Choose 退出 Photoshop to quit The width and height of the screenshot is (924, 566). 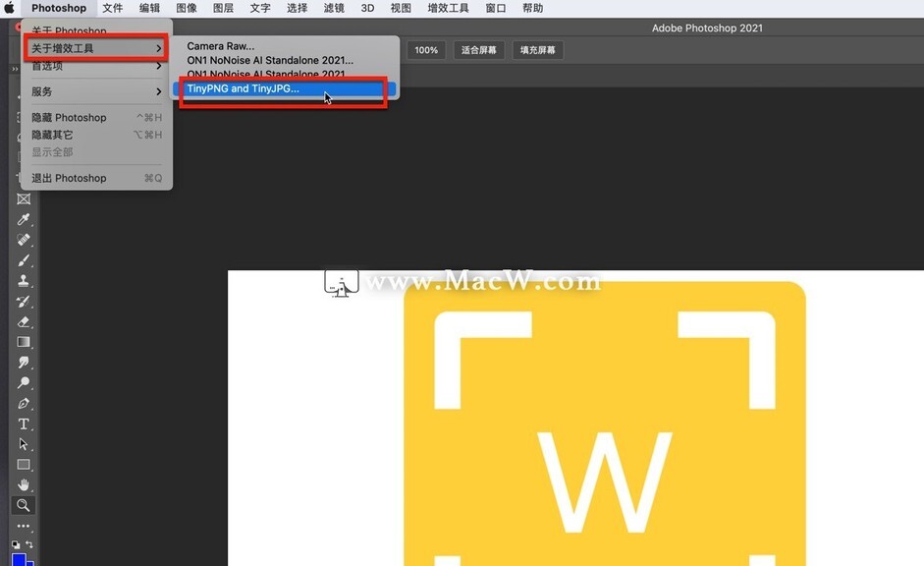coord(96,178)
